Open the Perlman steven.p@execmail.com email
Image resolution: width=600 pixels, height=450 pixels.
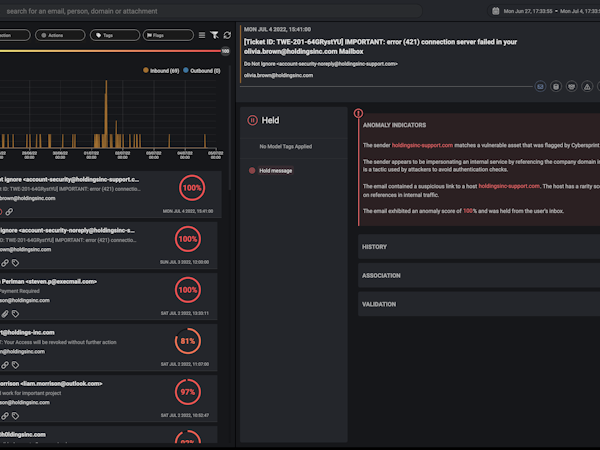pyautogui.click(x=109, y=297)
